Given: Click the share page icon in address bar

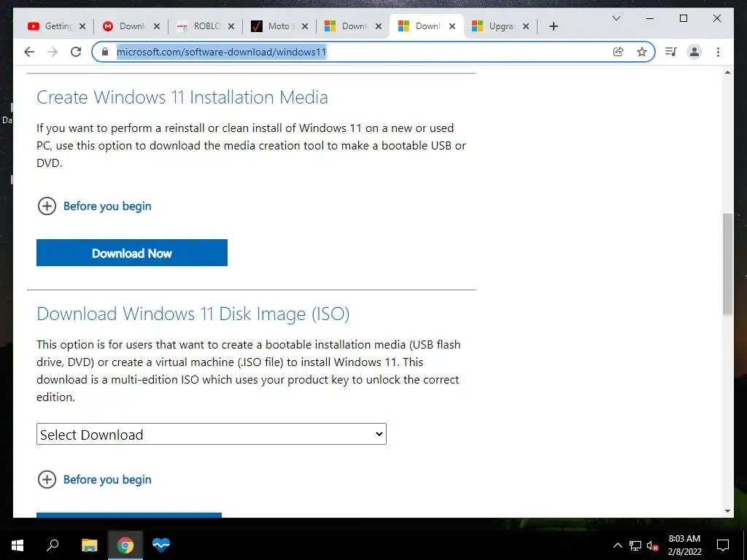Looking at the screenshot, I should click(x=618, y=52).
